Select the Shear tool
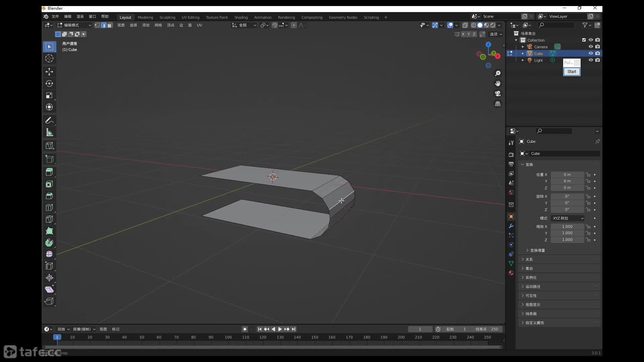644x362 pixels. tap(49, 289)
